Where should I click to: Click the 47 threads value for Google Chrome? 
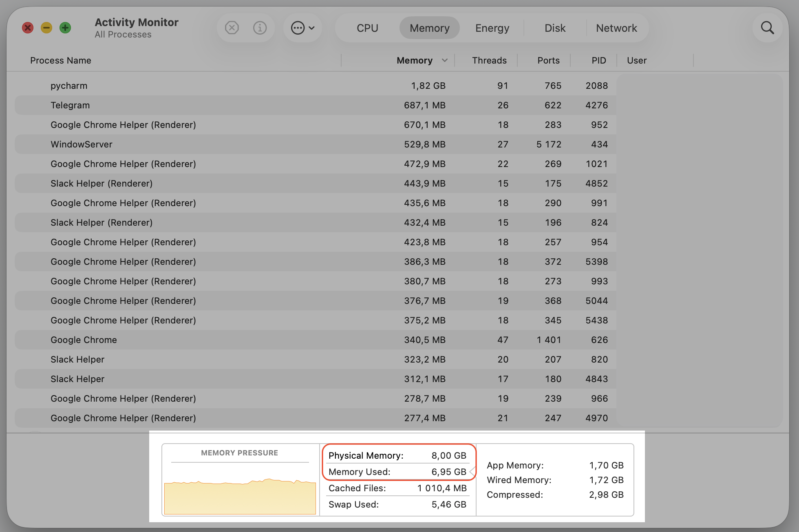(503, 340)
